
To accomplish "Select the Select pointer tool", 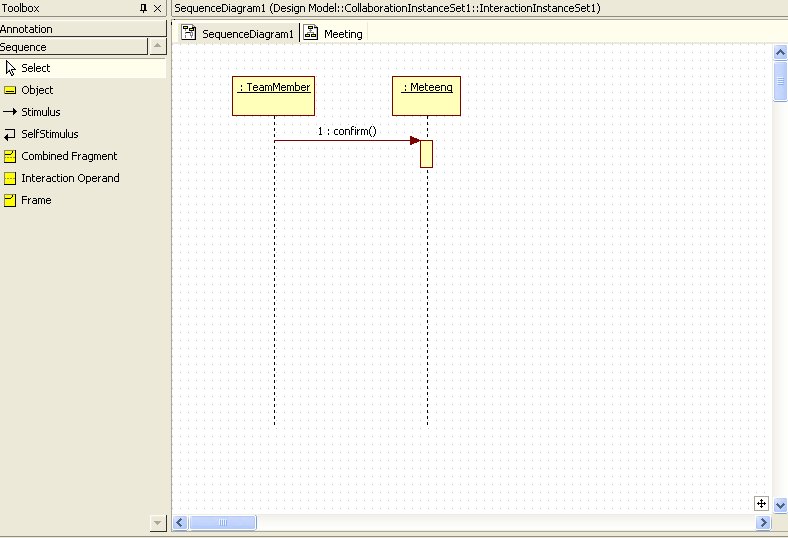I will [x=83, y=68].
